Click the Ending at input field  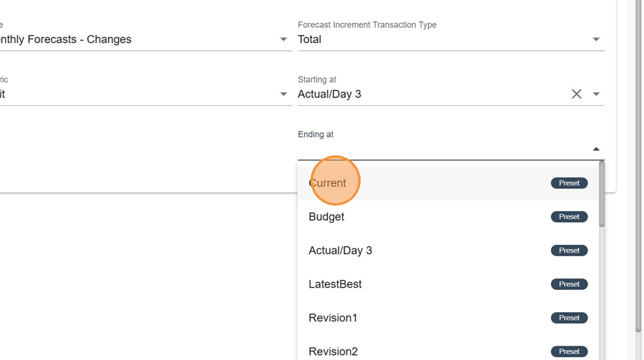(440, 149)
